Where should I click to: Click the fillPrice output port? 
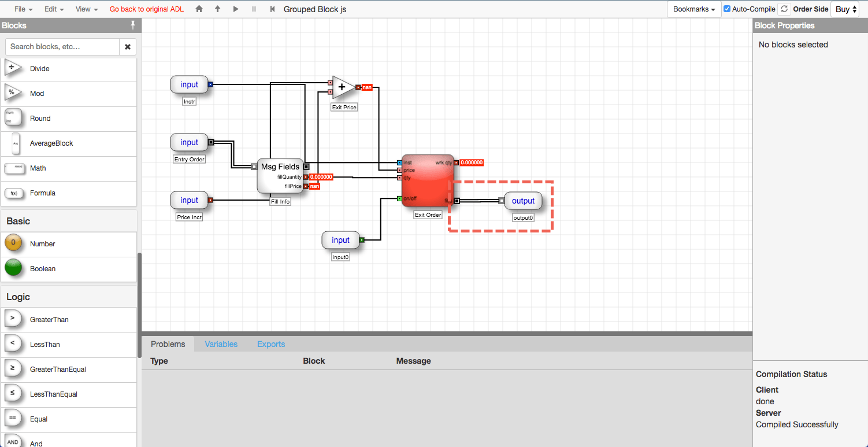(306, 186)
